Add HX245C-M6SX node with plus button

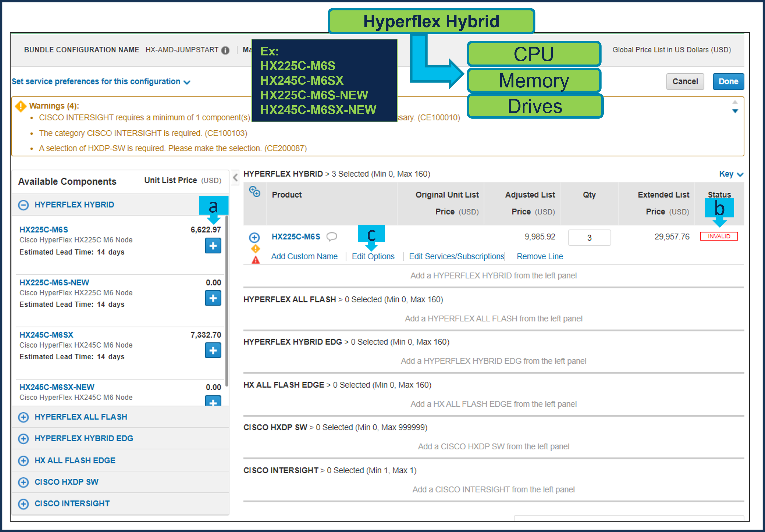coord(213,350)
